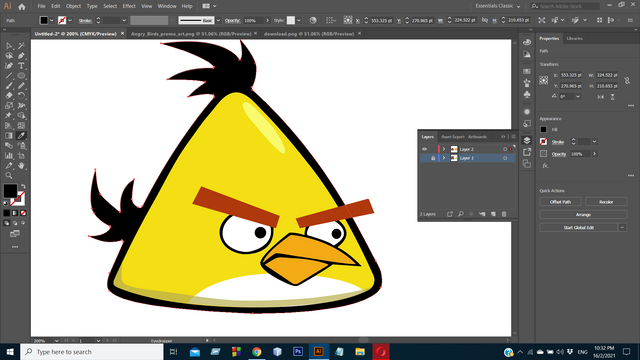Toggle visibility of Layer 2
The image size is (640, 360).
click(x=424, y=149)
